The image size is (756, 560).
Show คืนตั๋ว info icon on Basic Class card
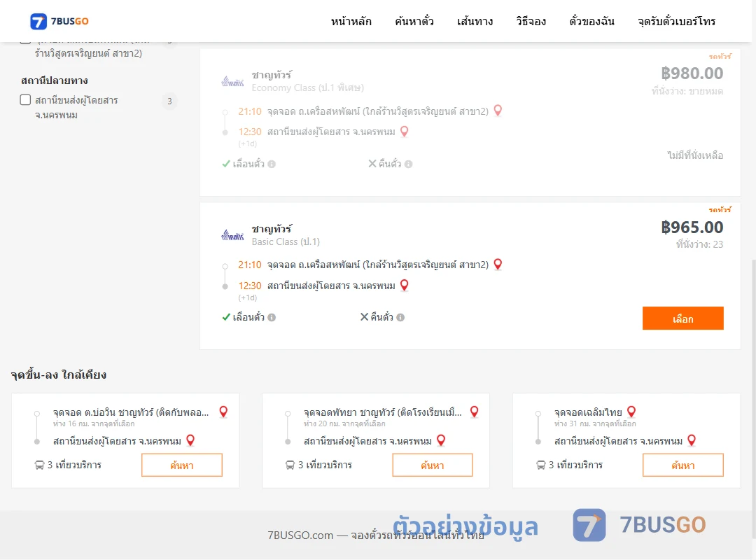tap(400, 317)
